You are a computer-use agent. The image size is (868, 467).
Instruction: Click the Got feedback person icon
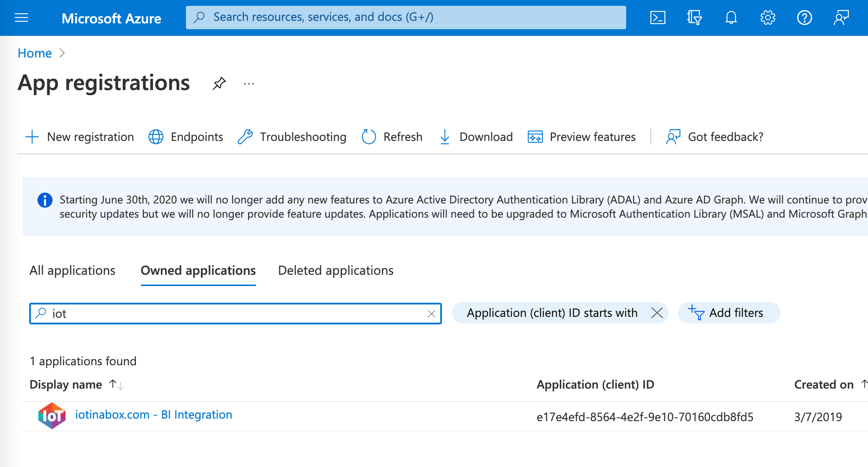[672, 136]
